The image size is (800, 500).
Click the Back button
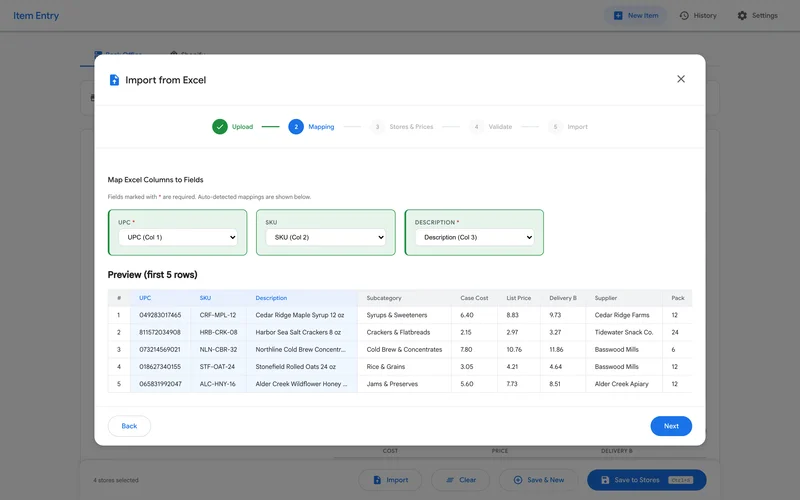[129, 426]
